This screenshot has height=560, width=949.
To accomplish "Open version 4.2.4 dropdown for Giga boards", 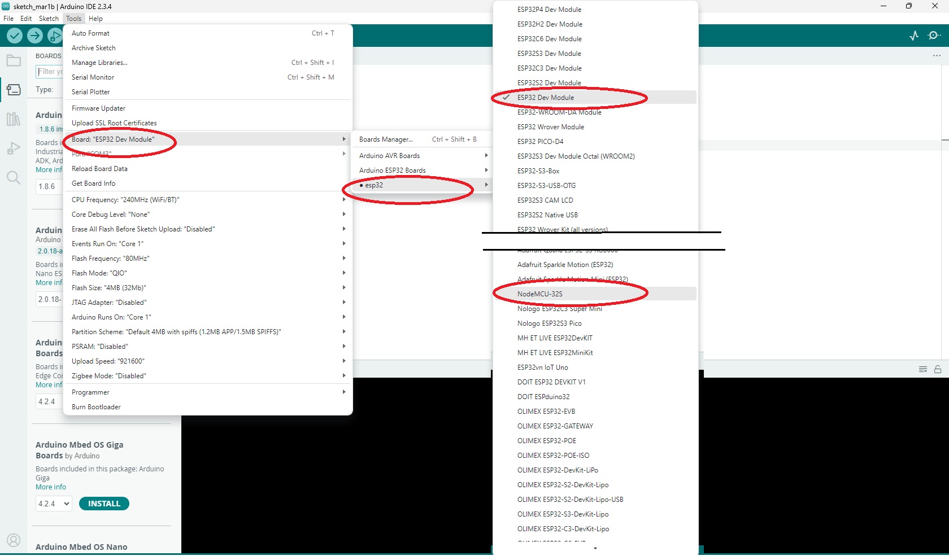I will (x=54, y=504).
